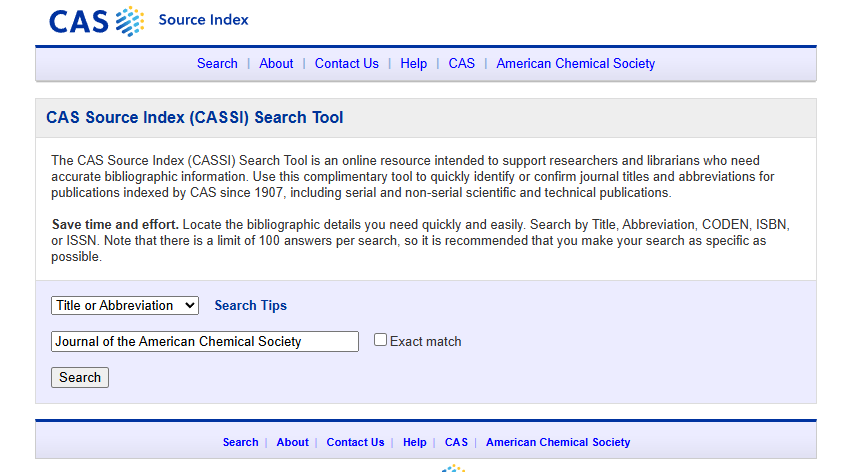Screen dimensions: 847x472
Task: Open CAS link in footer navigation
Action: coord(456,442)
